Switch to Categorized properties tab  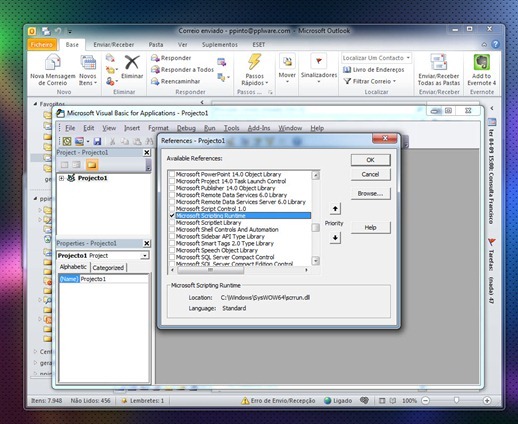click(108, 268)
